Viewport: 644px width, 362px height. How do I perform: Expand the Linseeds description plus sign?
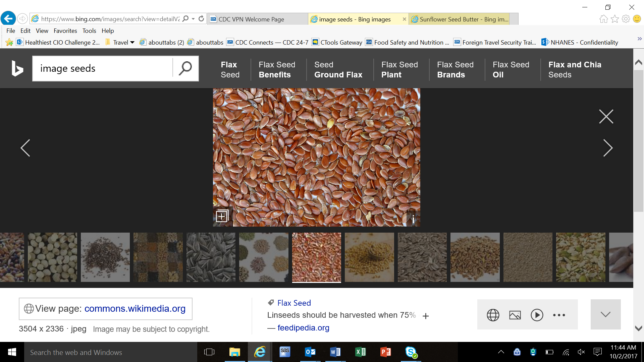[x=426, y=316]
